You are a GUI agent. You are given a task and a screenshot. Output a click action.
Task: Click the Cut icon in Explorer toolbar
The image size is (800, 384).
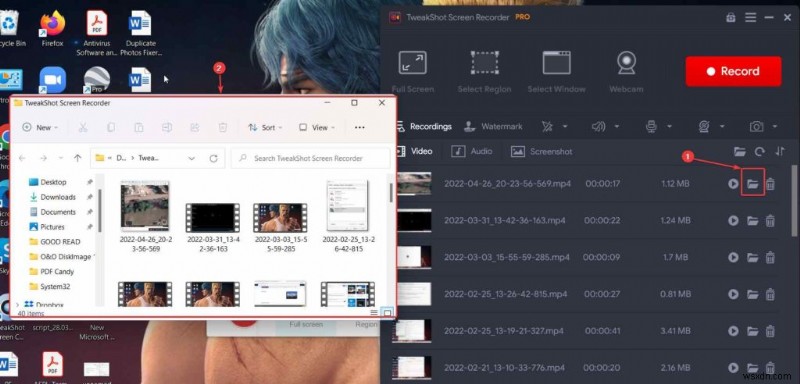pyautogui.click(x=83, y=127)
